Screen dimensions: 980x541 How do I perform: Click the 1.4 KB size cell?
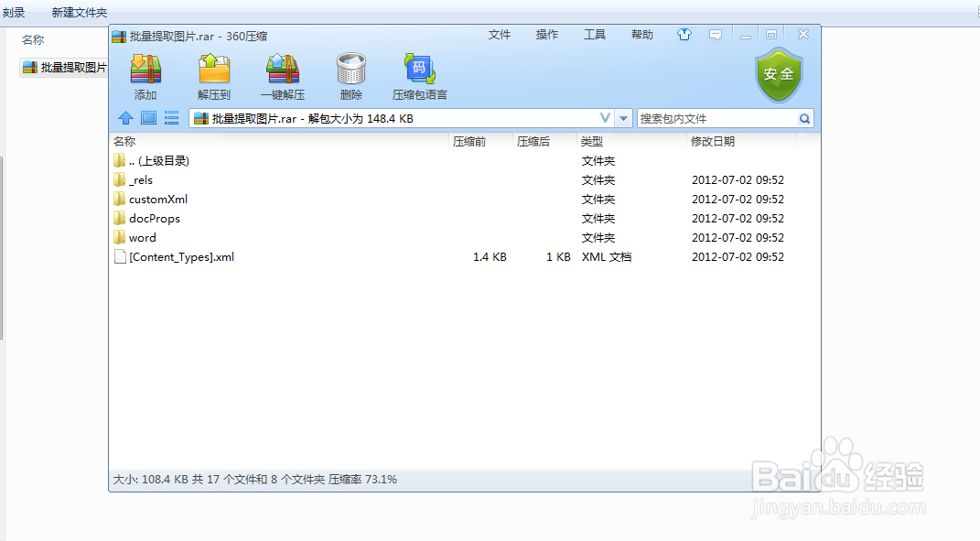[x=490, y=257]
